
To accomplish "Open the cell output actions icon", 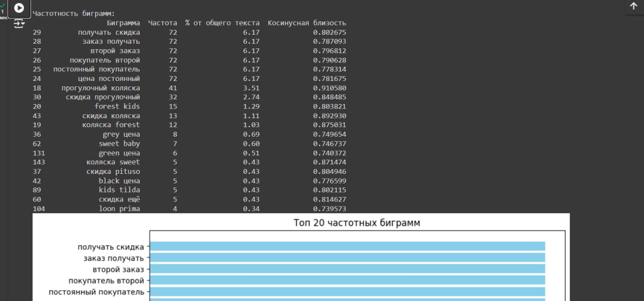I will tap(19, 24).
